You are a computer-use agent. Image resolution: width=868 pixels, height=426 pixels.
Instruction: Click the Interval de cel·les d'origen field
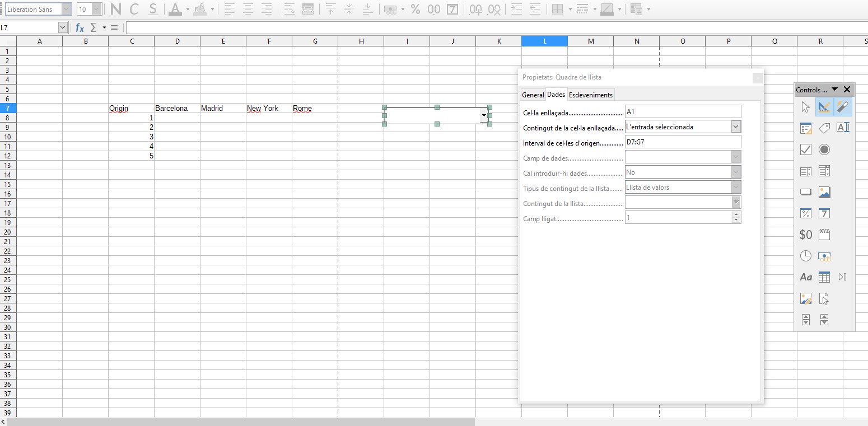pos(683,142)
